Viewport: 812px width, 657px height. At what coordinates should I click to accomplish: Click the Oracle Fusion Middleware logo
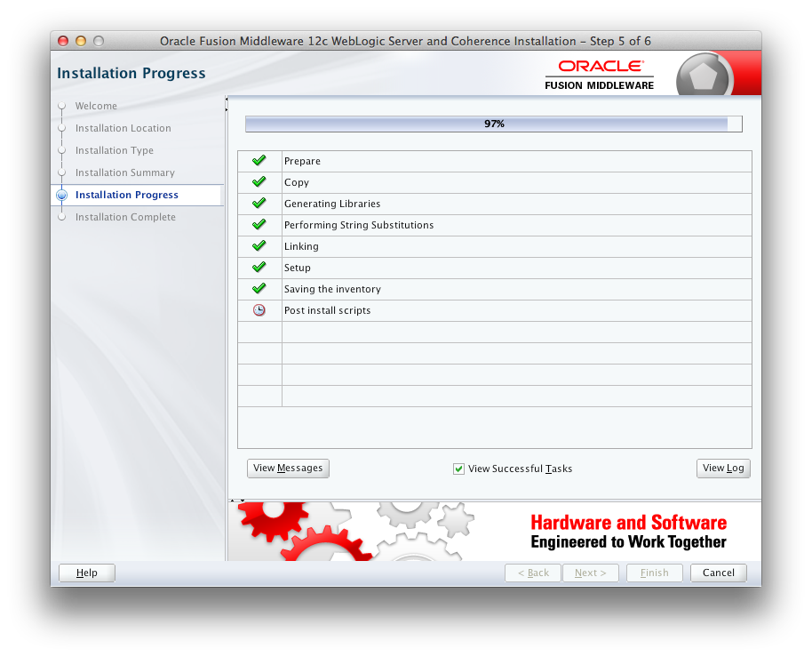click(x=599, y=72)
